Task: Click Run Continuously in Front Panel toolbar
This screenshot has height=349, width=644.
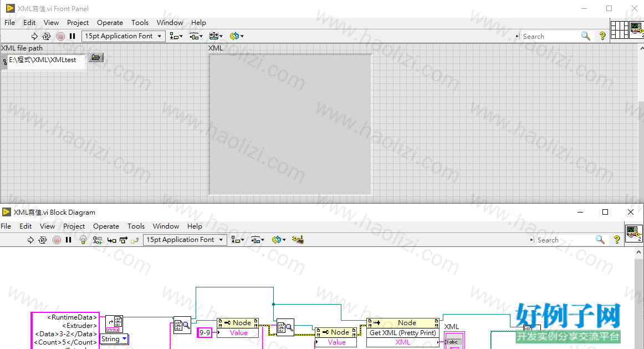Action: click(47, 36)
